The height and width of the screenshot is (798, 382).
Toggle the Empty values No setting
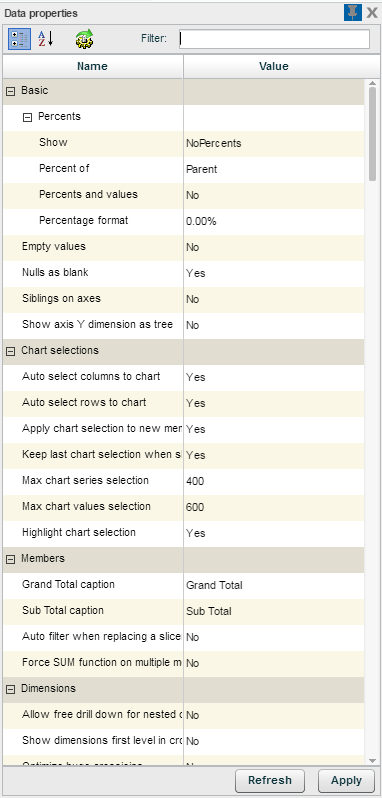point(274,247)
